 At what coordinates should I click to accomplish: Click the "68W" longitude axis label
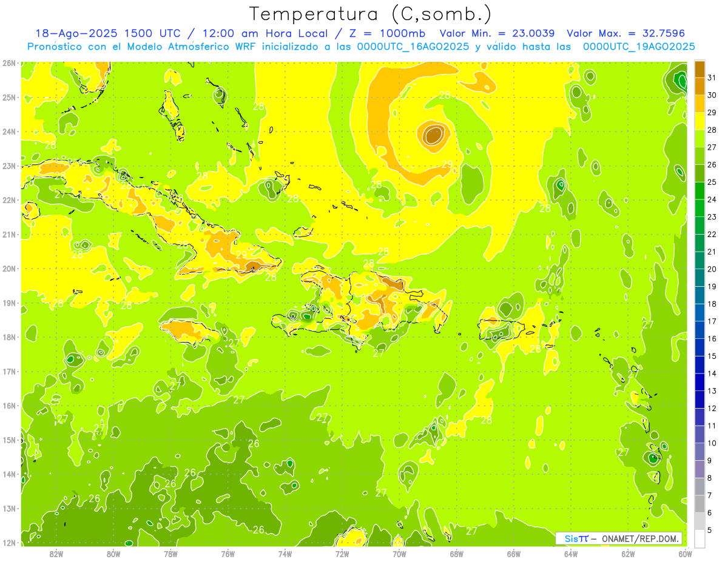click(x=456, y=554)
